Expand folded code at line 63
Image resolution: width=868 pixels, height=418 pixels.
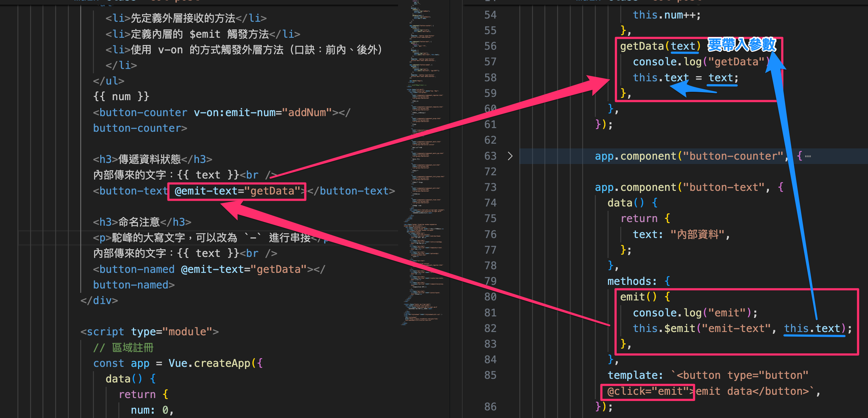coord(510,156)
